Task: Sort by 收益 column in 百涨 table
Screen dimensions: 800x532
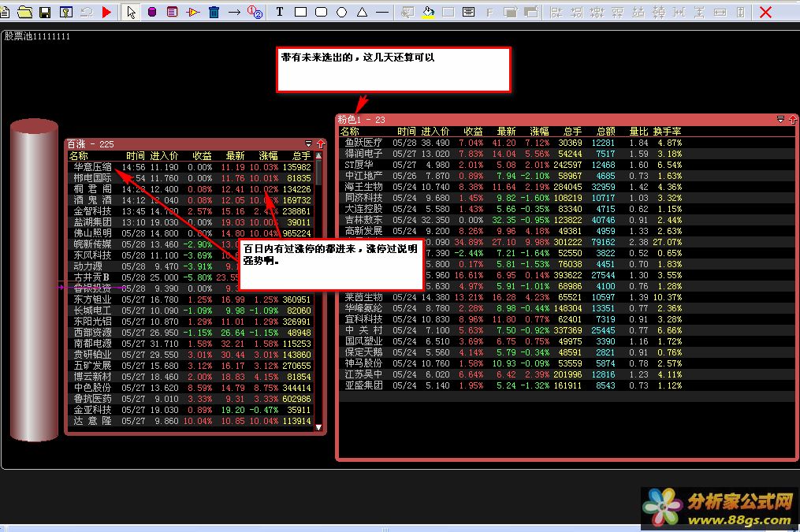Action: [x=203, y=156]
